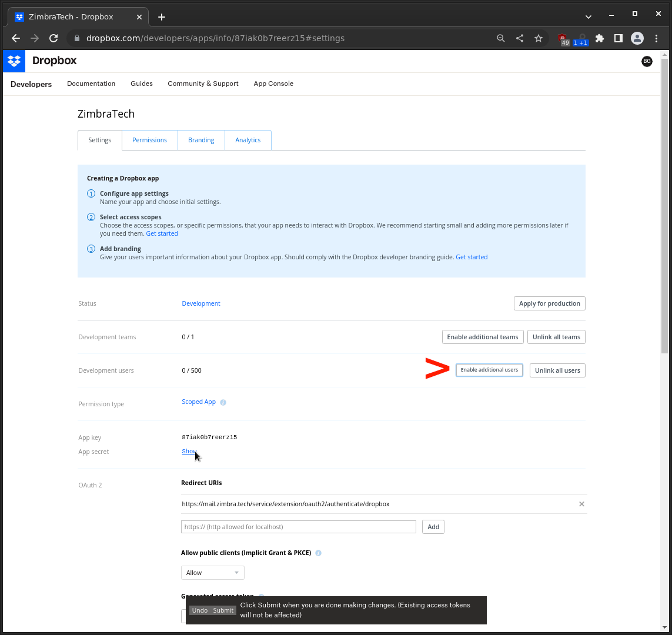Bookmark this page with the star

tap(539, 38)
